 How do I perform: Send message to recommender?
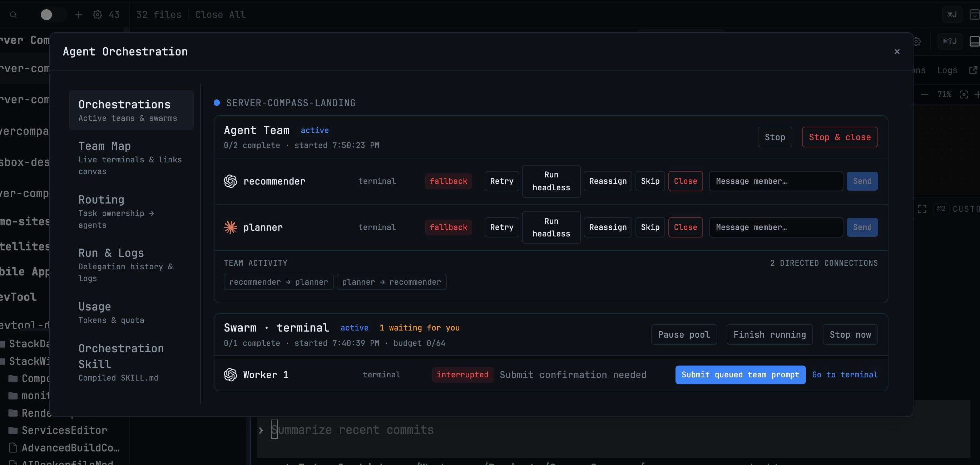coord(862,181)
